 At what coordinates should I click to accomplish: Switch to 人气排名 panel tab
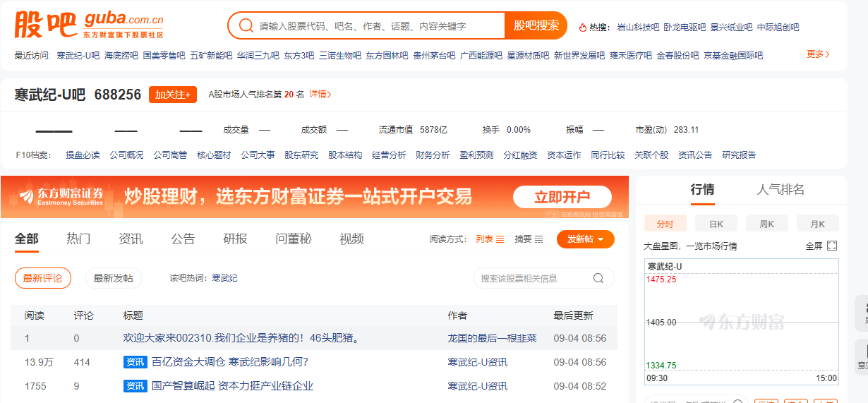[x=780, y=189]
